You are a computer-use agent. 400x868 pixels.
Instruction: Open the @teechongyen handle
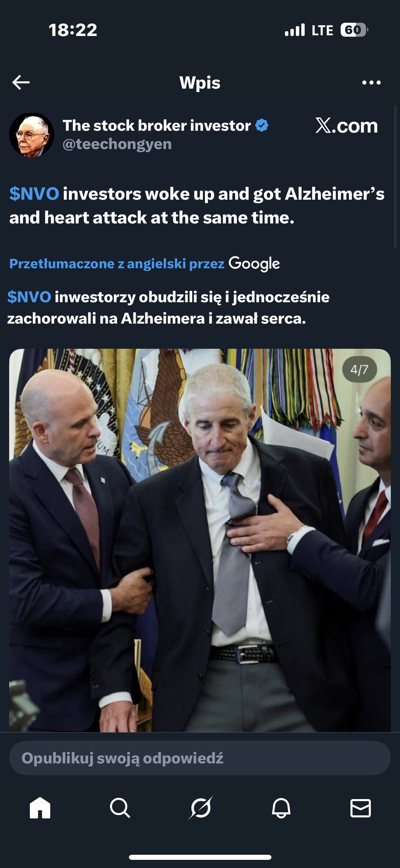tap(117, 144)
